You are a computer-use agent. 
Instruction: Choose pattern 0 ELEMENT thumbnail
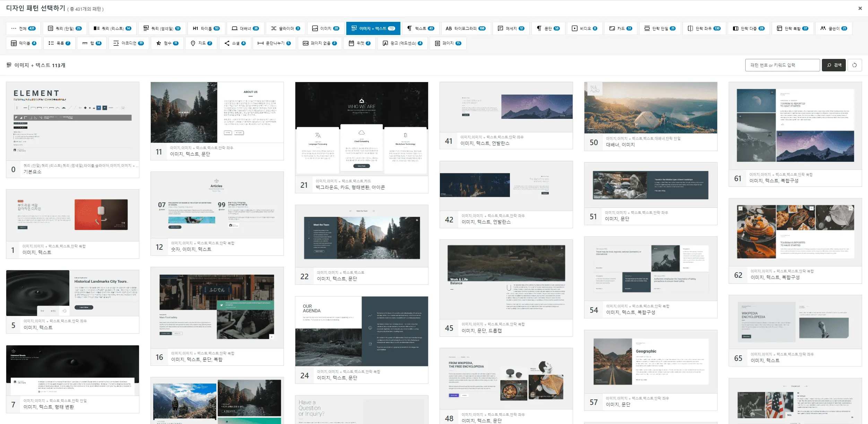(x=72, y=121)
